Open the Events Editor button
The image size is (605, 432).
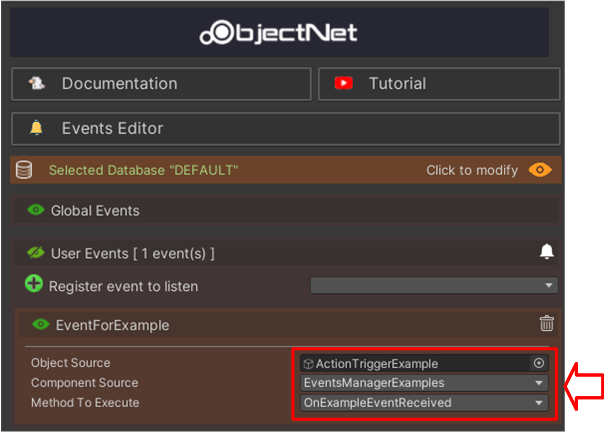coord(285,128)
